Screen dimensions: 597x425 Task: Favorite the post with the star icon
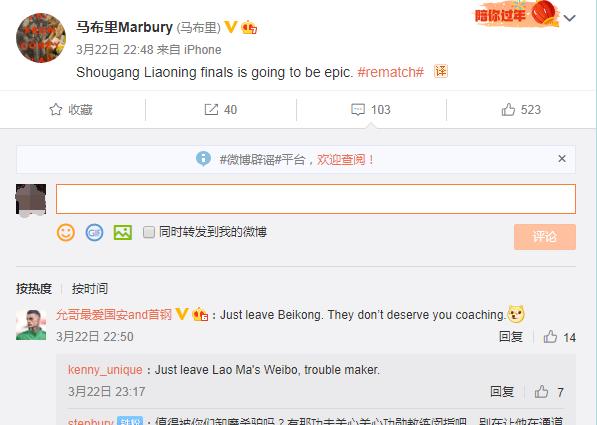click(71, 110)
